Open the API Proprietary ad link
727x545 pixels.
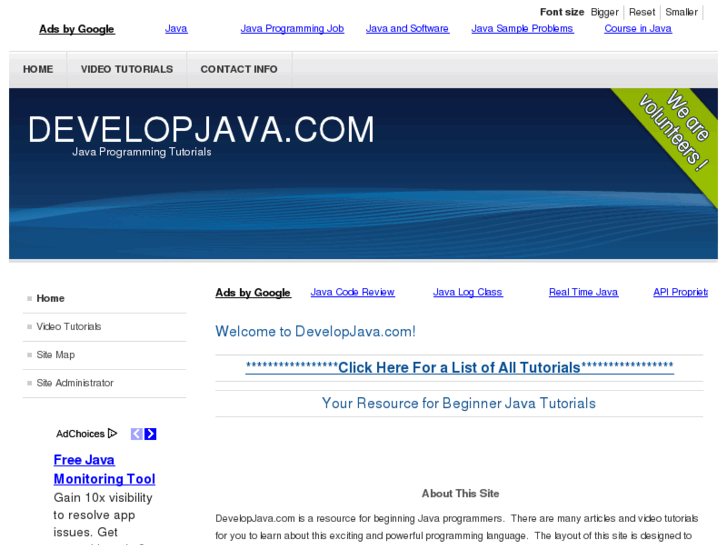[680, 292]
